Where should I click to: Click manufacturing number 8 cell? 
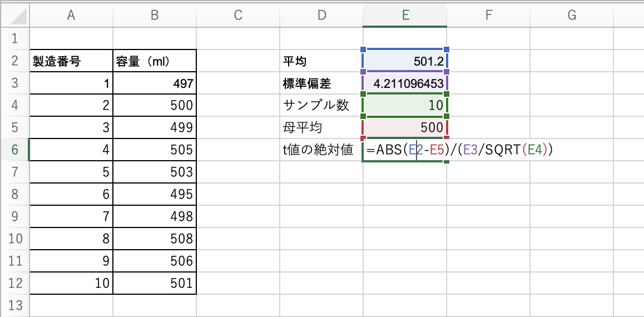[71, 239]
